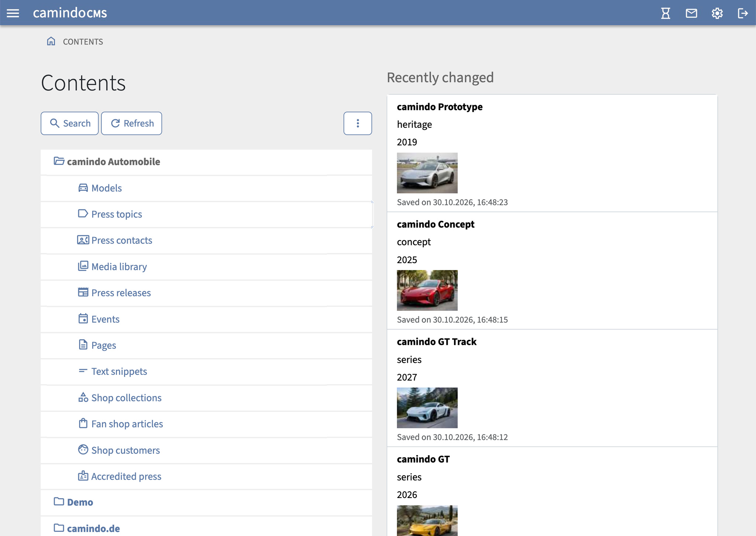Open the Press topics link

[x=117, y=214]
